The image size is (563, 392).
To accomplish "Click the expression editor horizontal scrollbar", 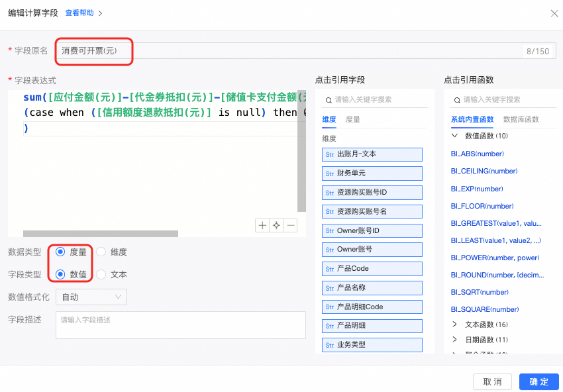I will point(101,234).
